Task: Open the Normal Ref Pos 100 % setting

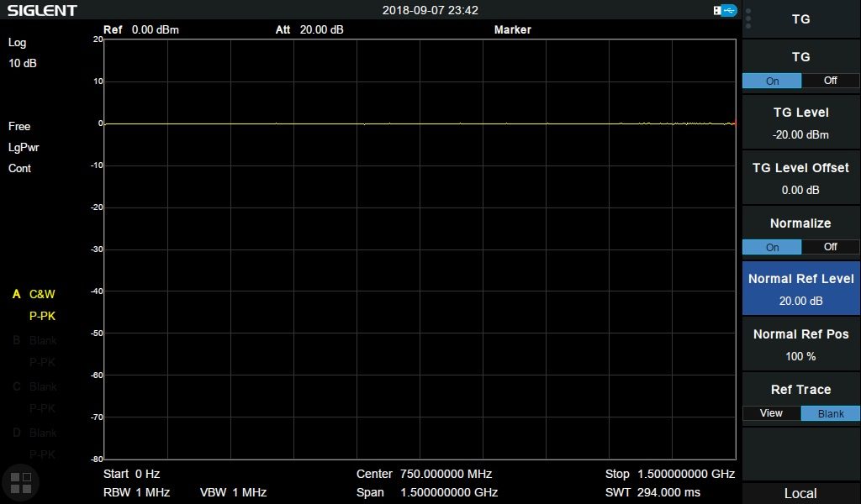Action: [800, 344]
